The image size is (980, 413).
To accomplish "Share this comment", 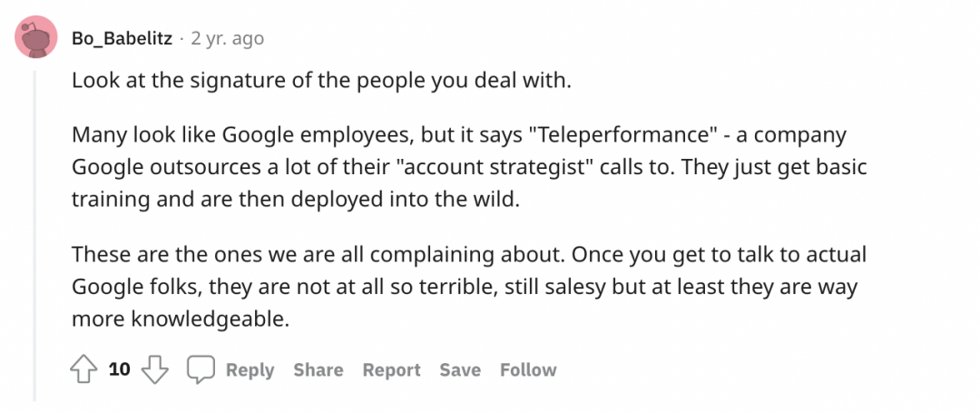I will point(318,370).
